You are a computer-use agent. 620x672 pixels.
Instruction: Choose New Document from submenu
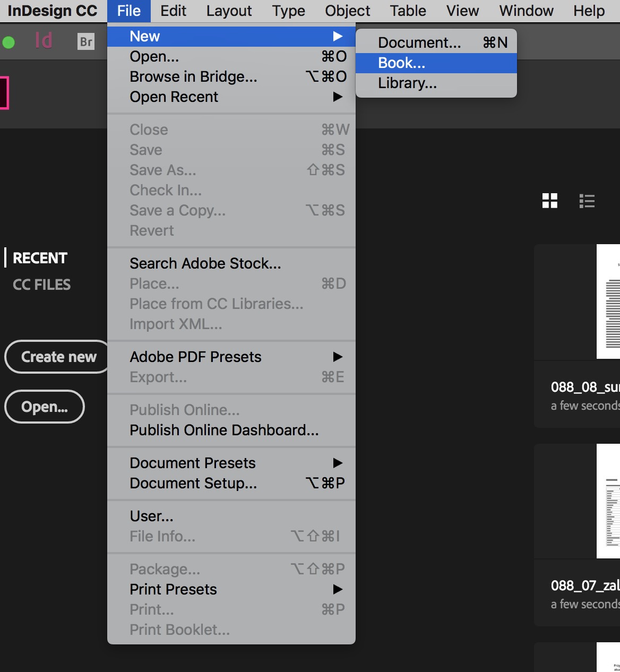pos(436,42)
